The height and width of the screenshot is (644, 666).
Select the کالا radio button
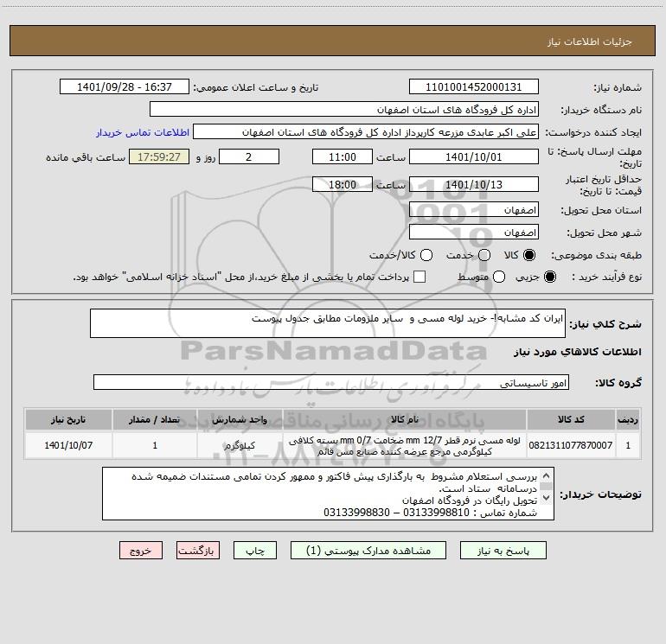pos(529,255)
